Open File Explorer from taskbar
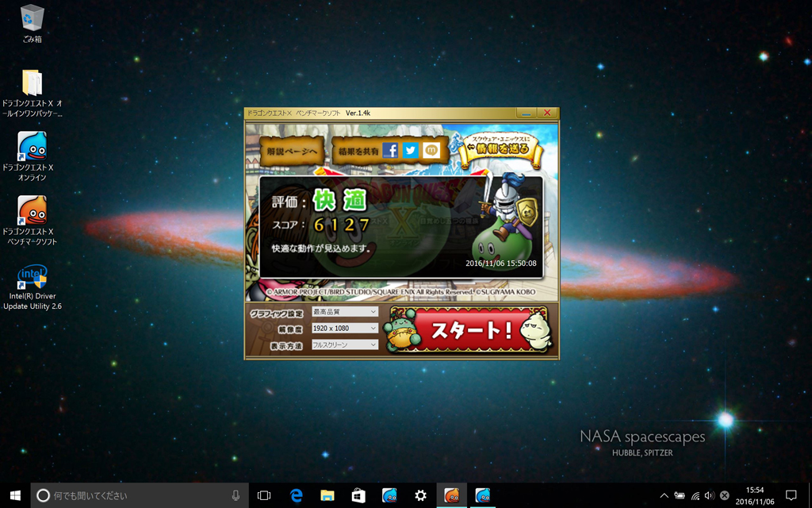 coord(327,495)
